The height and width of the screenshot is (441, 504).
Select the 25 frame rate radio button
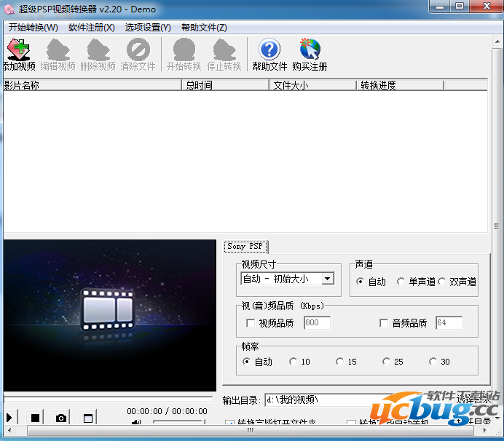(387, 362)
